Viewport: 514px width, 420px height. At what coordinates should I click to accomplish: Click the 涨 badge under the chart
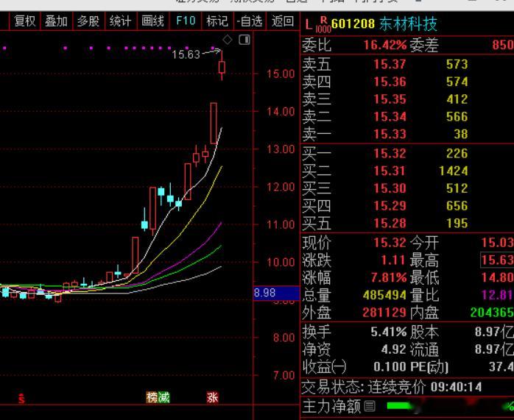(x=212, y=397)
